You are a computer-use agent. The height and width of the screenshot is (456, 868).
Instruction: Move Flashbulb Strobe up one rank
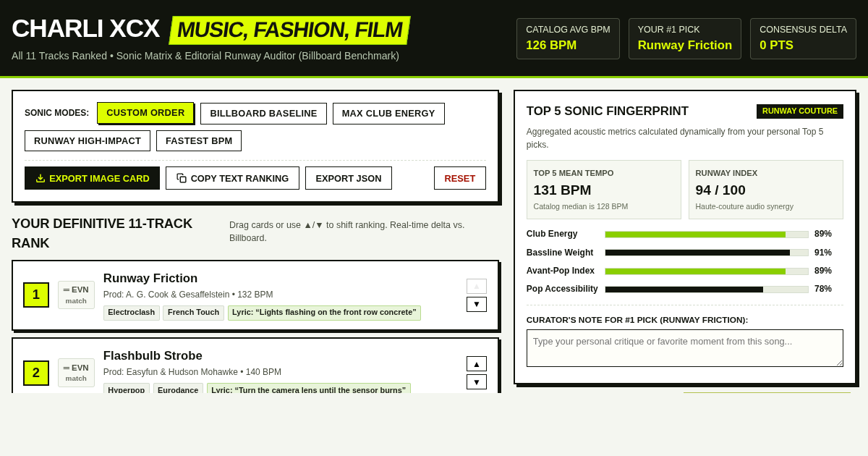click(477, 363)
